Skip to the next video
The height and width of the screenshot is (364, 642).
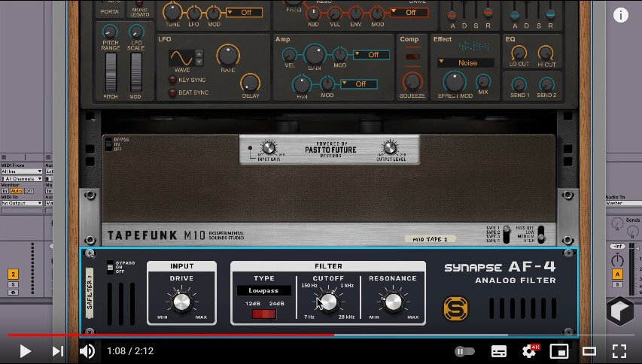click(x=58, y=351)
